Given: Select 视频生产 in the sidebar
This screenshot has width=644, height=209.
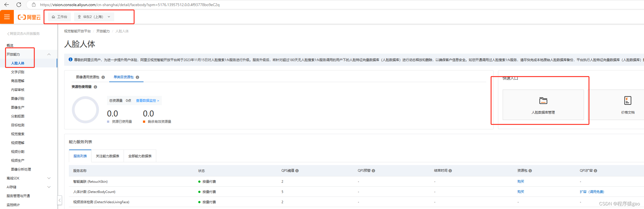Looking at the screenshot, I should [x=18, y=161].
